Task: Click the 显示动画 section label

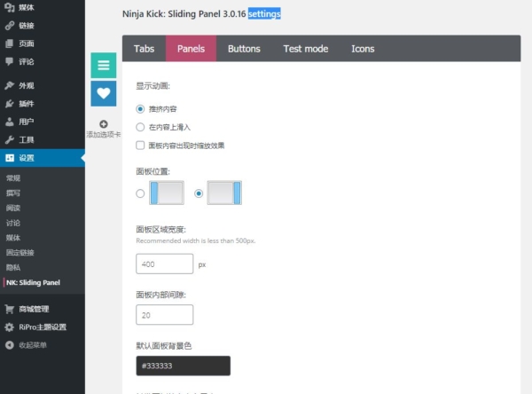Action: (153, 86)
